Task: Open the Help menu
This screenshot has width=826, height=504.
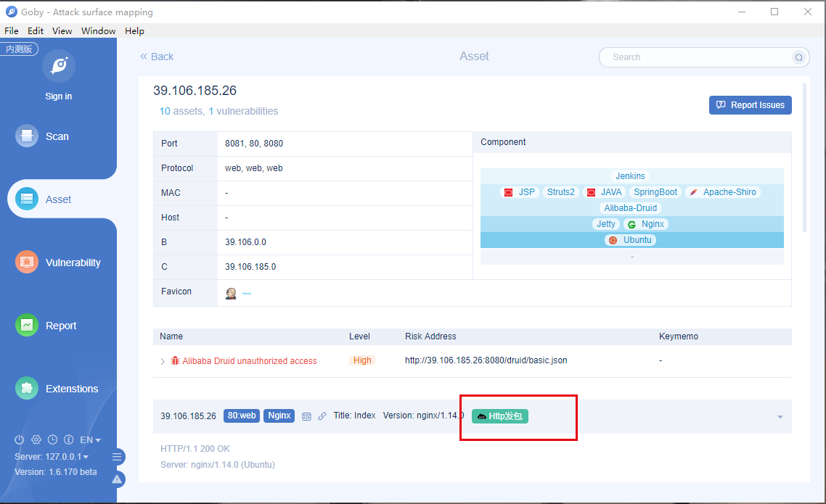Action: coord(134,31)
